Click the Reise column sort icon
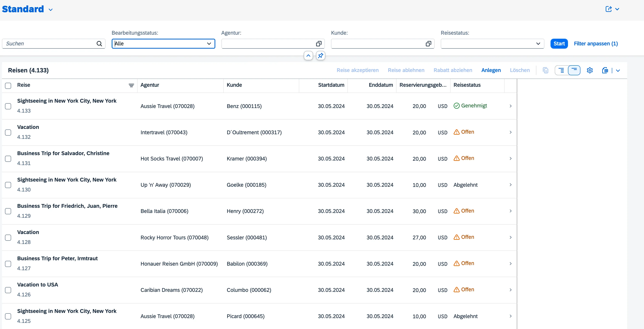644x329 pixels. tap(131, 85)
